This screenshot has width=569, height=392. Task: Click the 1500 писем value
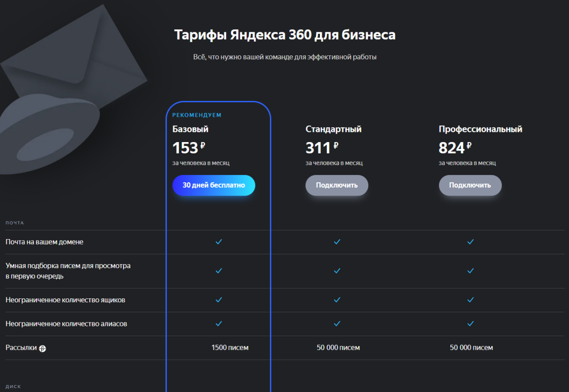coord(230,348)
